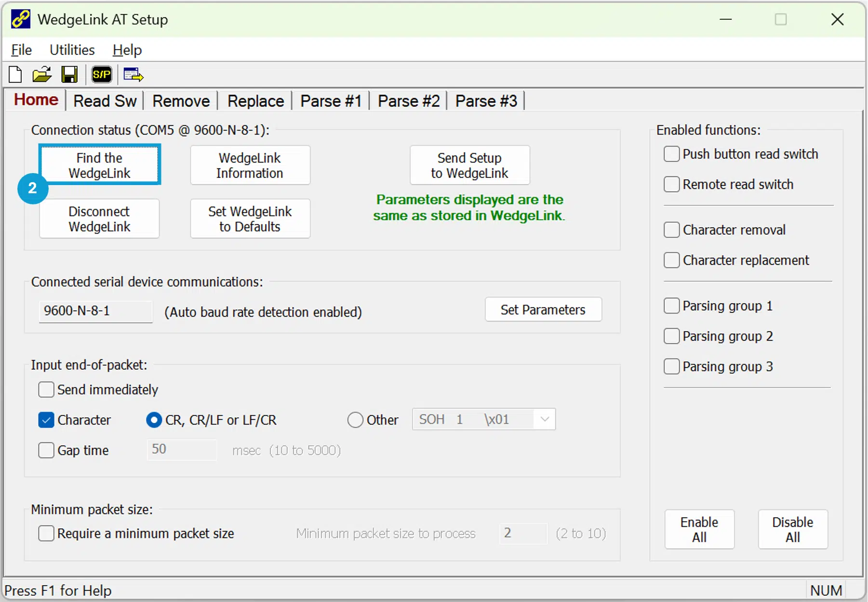
Task: Switch to the Replace tab
Action: [x=256, y=101]
